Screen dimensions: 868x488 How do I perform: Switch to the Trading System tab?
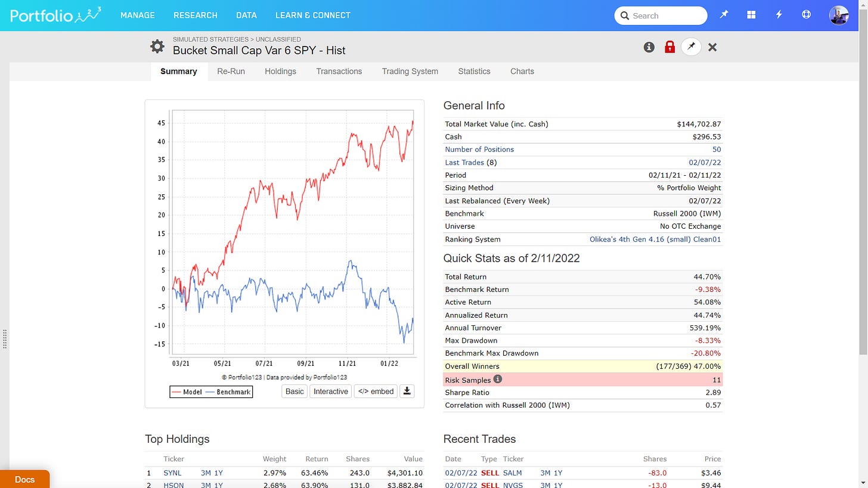click(x=410, y=72)
